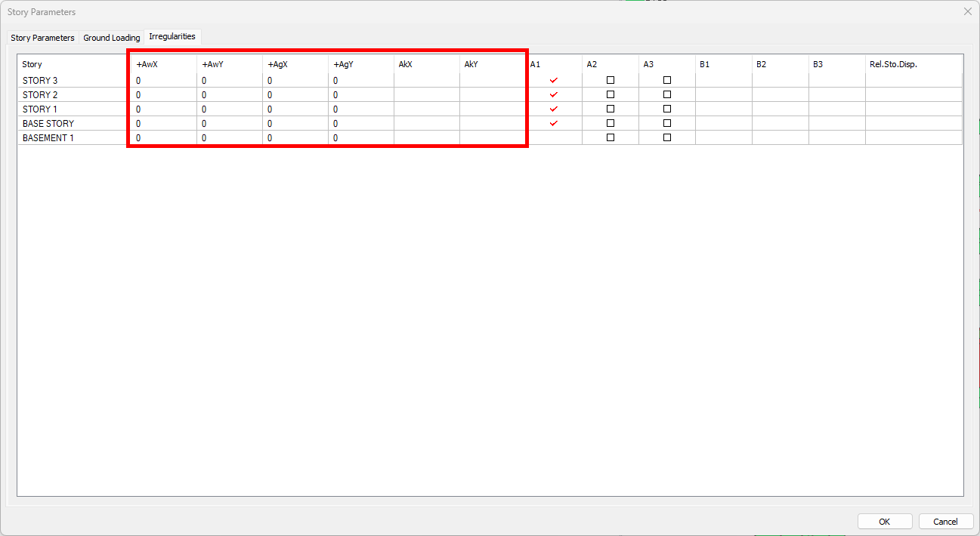Select +AgX value for BASEMENT 1

tap(295, 137)
